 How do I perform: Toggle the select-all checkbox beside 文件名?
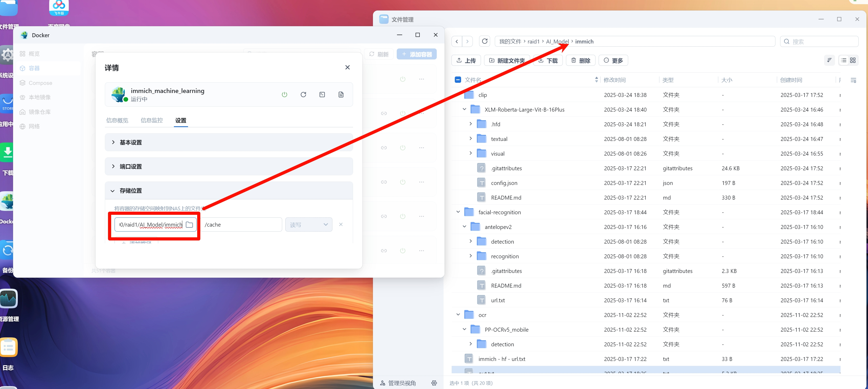point(458,80)
